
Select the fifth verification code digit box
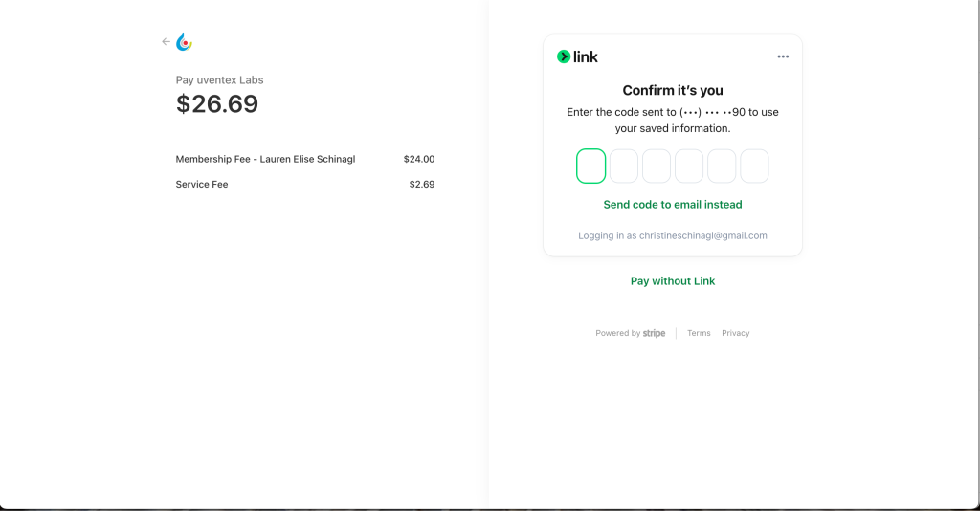click(x=722, y=166)
